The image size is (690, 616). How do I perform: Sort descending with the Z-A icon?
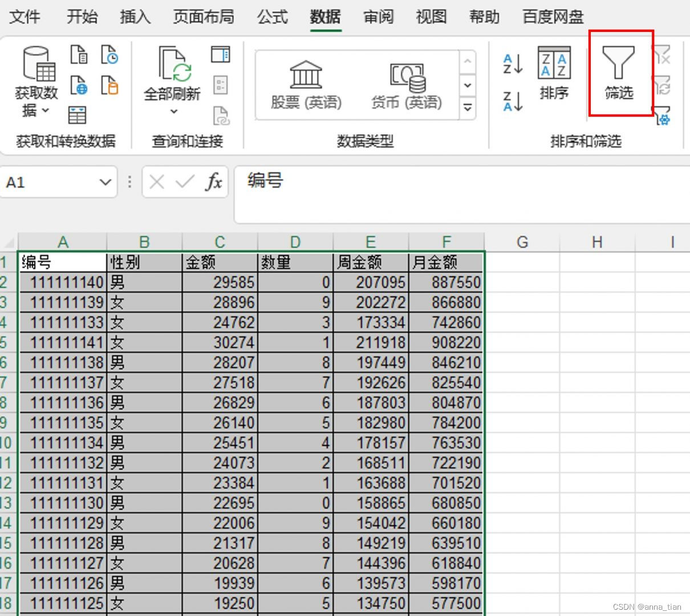(513, 101)
